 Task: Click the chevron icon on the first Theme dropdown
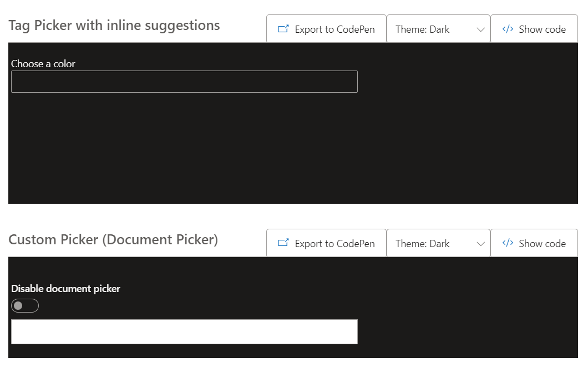click(481, 28)
